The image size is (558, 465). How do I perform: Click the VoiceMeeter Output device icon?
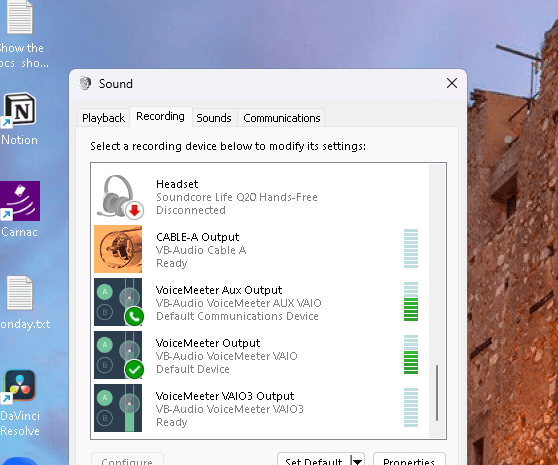tap(119, 355)
